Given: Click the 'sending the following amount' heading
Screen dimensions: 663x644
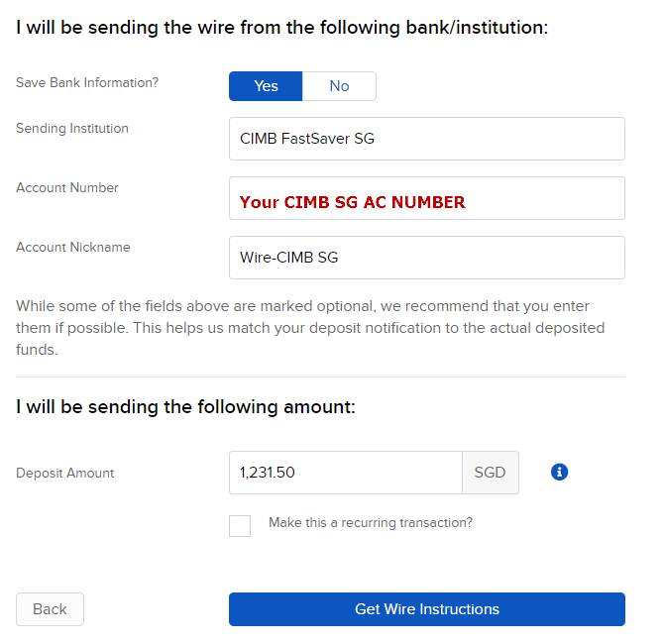Looking at the screenshot, I should (x=185, y=407).
